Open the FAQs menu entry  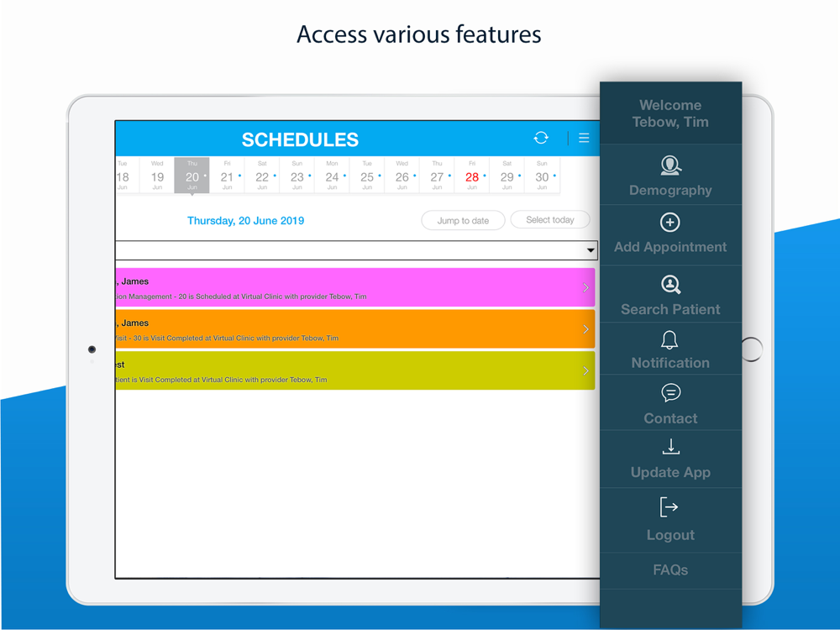pyautogui.click(x=670, y=570)
